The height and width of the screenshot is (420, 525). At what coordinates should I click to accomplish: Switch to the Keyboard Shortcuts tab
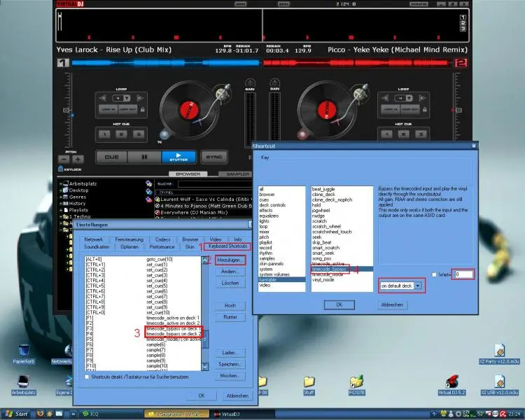pyautogui.click(x=228, y=247)
